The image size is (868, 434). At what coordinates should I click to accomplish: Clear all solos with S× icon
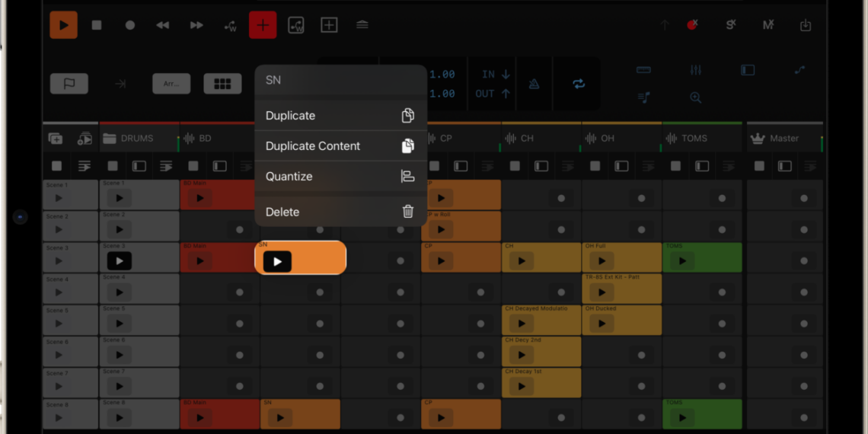click(x=731, y=25)
